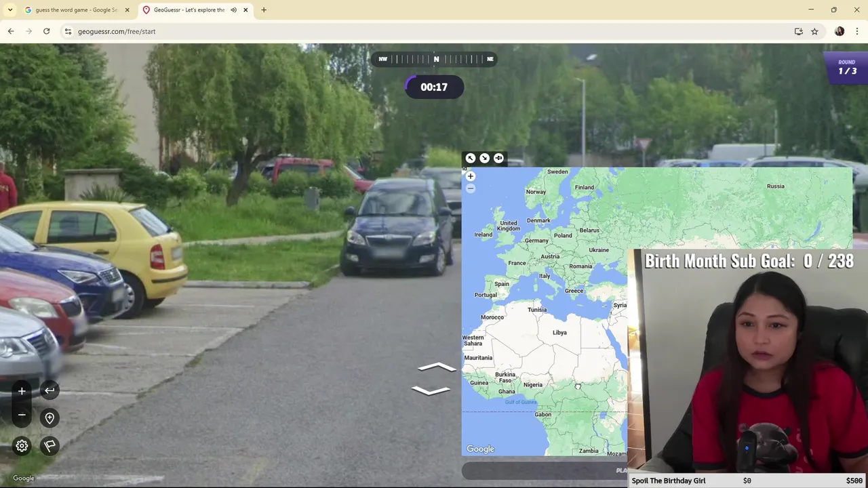868x488 pixels.
Task: View site information for geoguessr.com
Action: [x=68, y=31]
